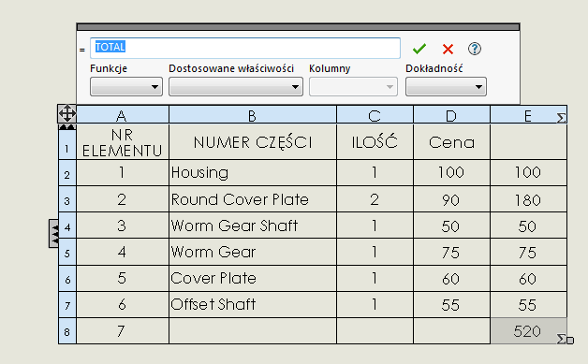
Task: Select row 5 header
Action: [67, 252]
